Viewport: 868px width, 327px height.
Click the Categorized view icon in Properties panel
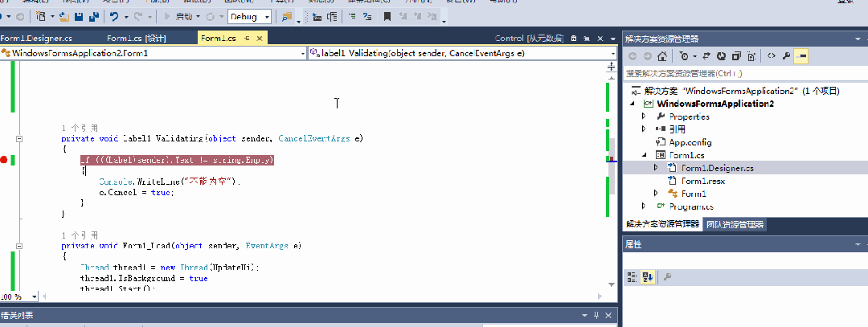(632, 277)
